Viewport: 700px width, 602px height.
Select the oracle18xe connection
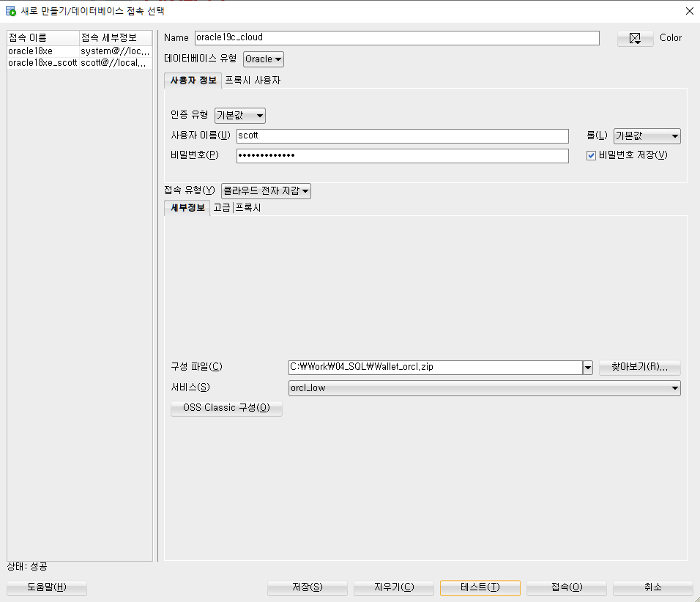coord(29,50)
